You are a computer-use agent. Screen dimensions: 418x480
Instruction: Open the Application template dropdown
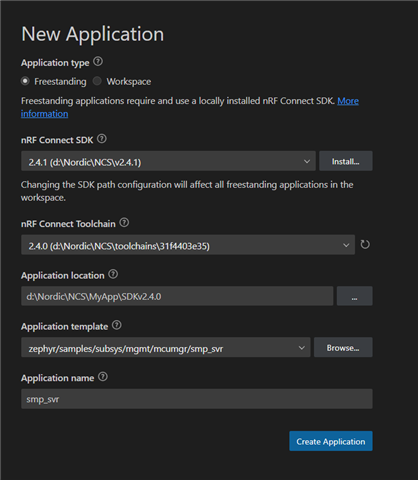tap(166, 347)
